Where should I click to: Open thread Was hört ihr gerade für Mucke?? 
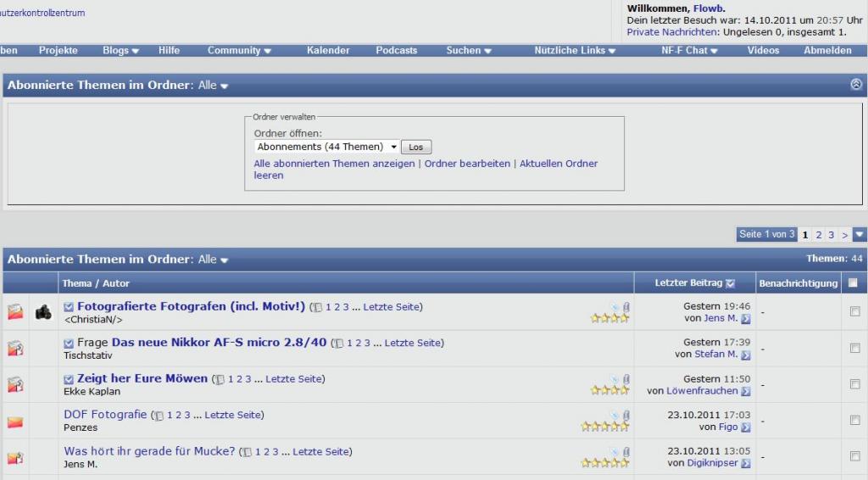[x=149, y=451]
